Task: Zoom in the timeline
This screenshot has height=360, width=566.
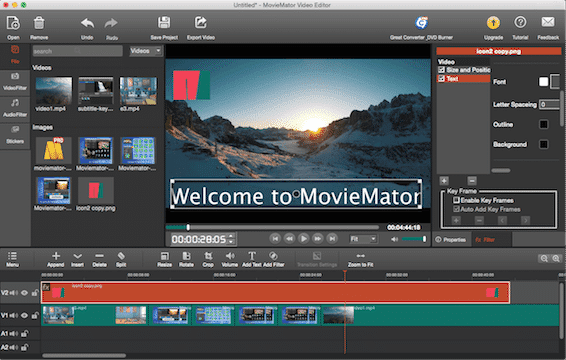Action: click(556, 259)
